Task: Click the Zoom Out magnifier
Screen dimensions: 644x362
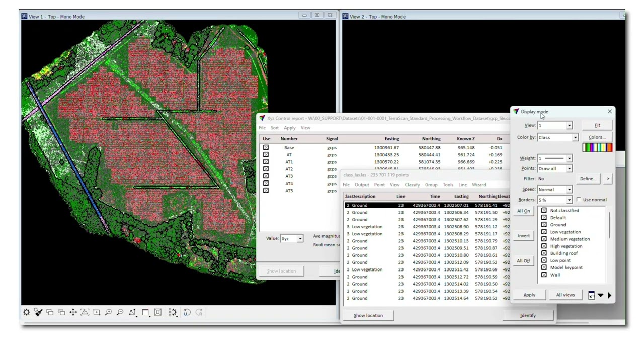Action: pos(120,312)
